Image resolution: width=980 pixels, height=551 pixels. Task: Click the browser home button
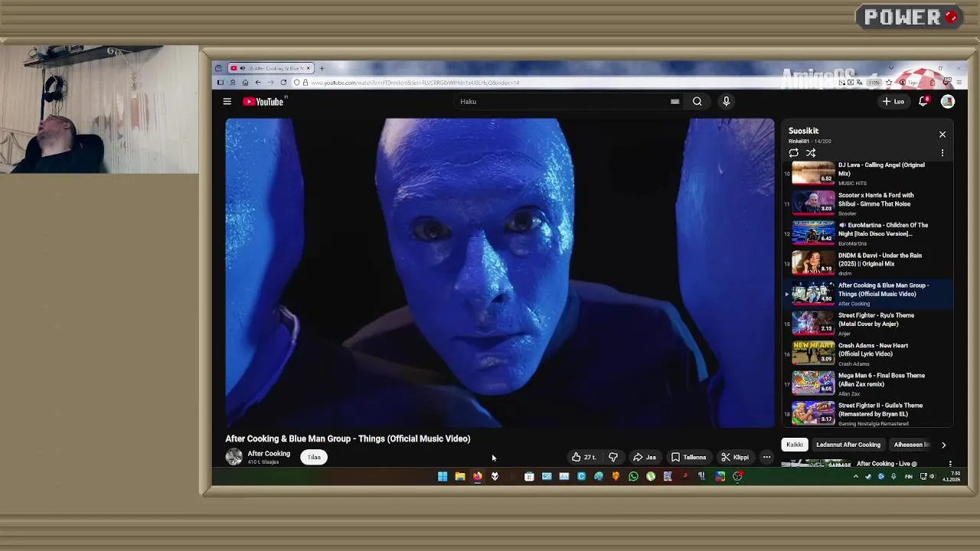(x=245, y=83)
